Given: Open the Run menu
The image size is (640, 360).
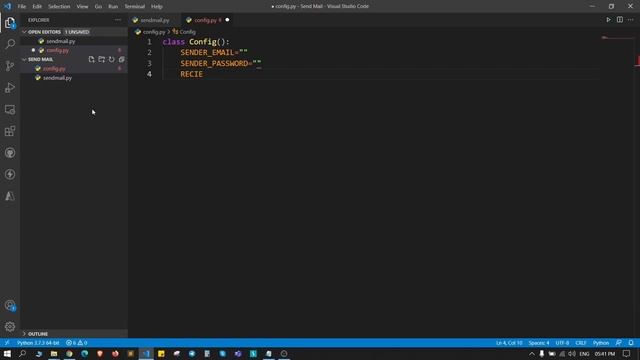Looking at the screenshot, I should click(113, 7).
